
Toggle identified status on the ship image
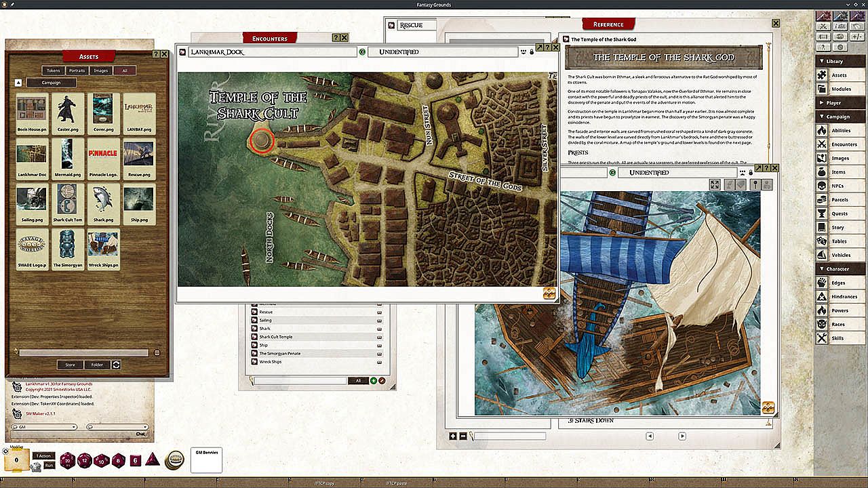612,173
